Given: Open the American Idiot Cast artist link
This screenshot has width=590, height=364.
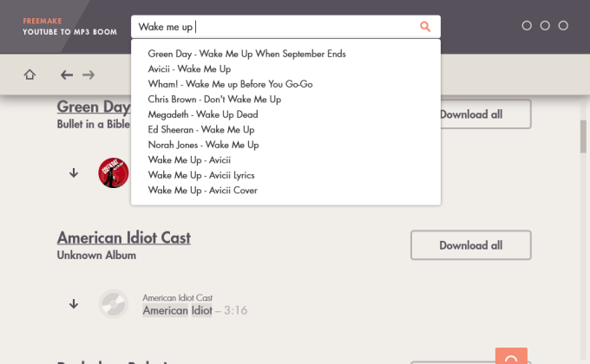Looking at the screenshot, I should 124,237.
